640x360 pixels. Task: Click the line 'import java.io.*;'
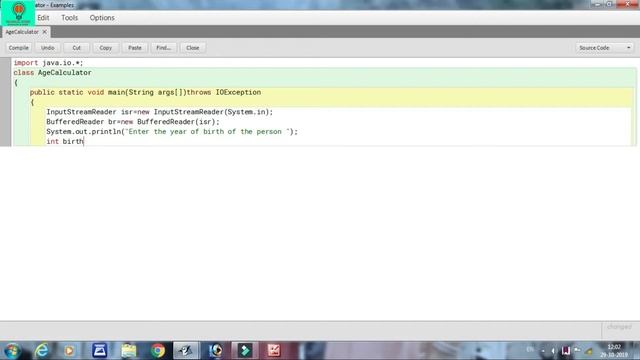coord(48,63)
